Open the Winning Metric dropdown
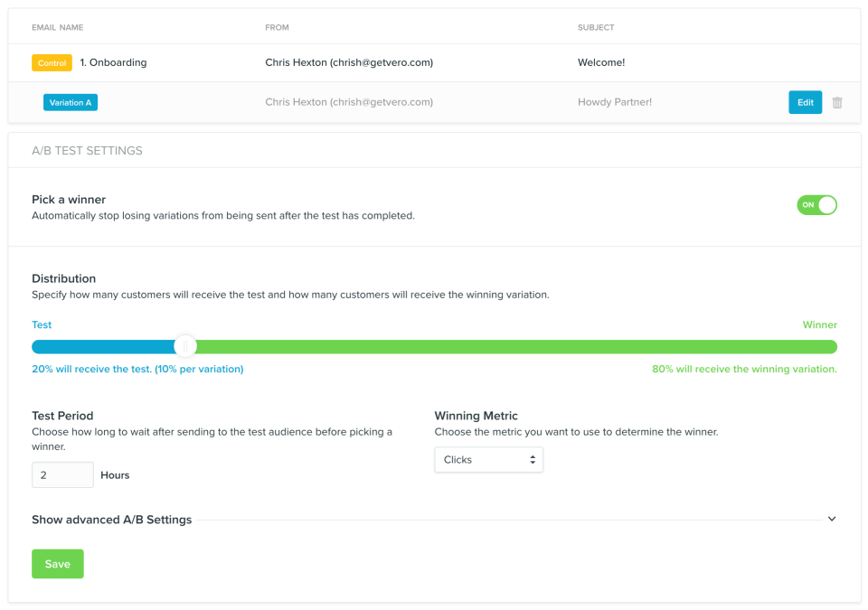Image resolution: width=868 pixels, height=610 pixels. point(488,460)
